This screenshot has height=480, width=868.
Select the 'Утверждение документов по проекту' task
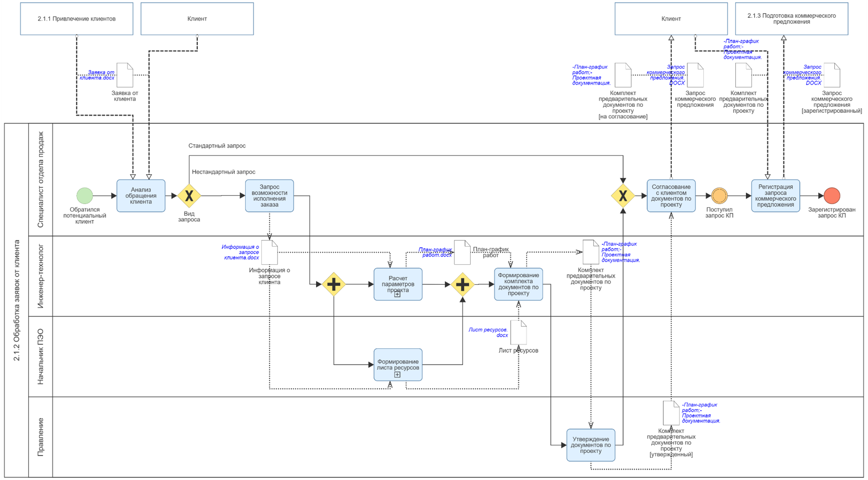point(591,445)
